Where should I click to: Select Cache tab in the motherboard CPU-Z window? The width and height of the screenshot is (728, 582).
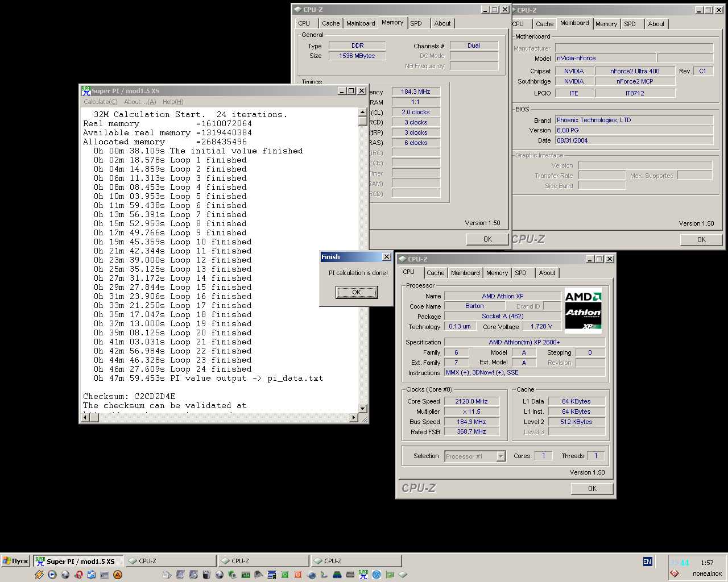coord(544,24)
